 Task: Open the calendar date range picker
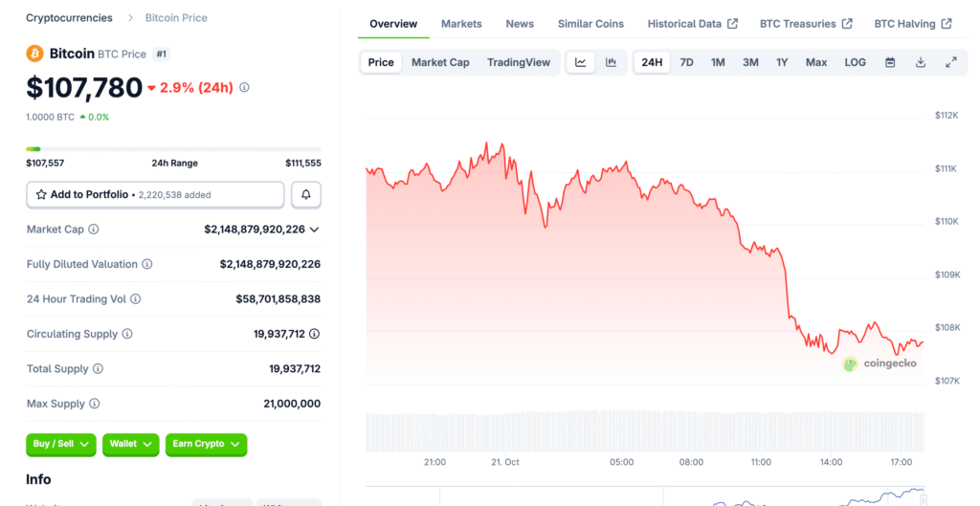coord(890,62)
